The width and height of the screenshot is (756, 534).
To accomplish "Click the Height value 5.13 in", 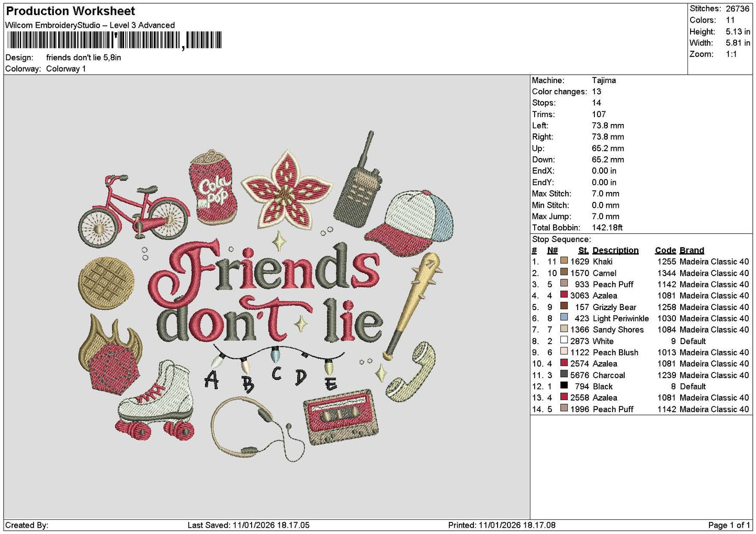I will pos(738,31).
